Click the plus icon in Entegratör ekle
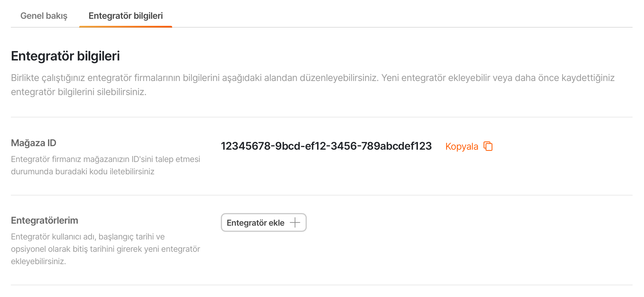 coord(295,223)
